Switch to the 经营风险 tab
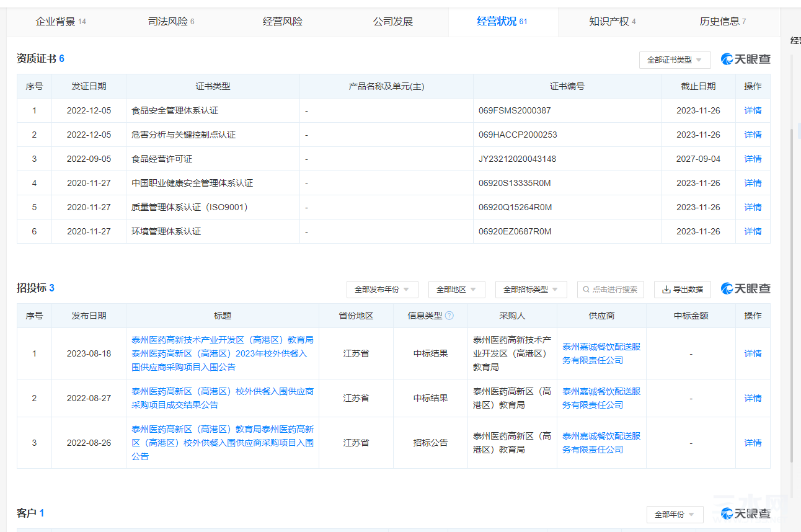 (x=283, y=22)
